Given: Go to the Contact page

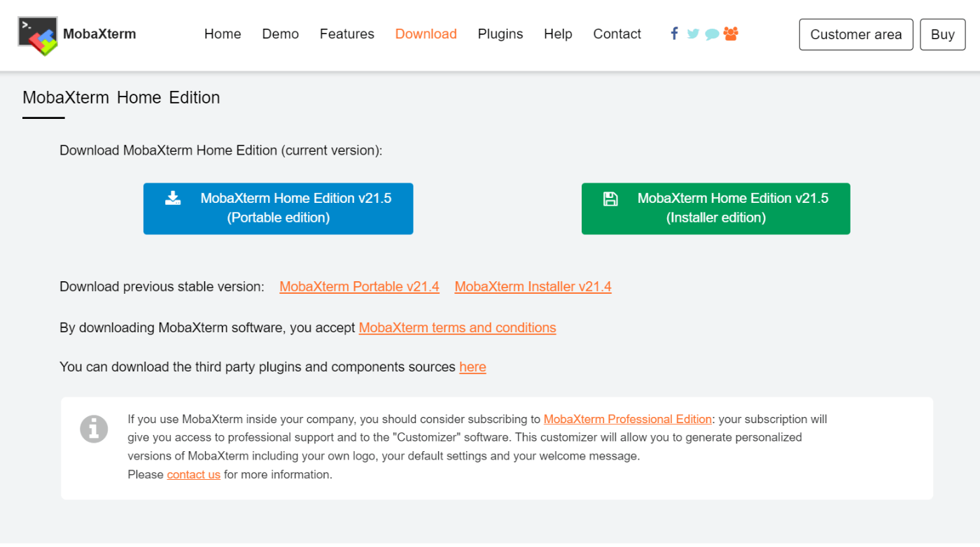Looking at the screenshot, I should tap(617, 34).
